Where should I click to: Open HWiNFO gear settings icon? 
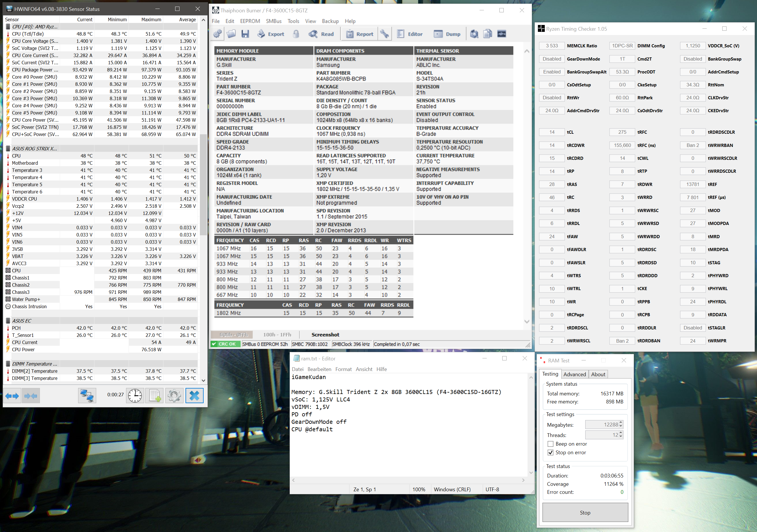tap(174, 395)
